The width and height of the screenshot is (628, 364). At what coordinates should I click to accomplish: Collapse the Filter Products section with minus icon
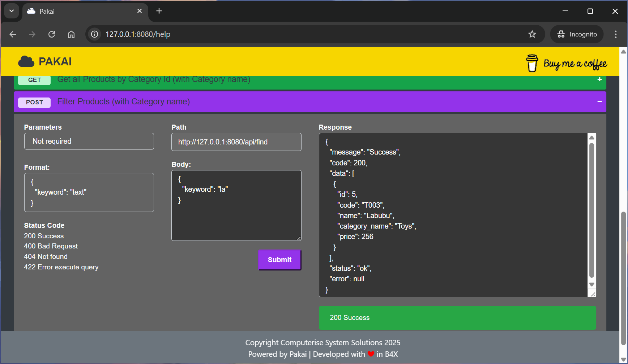599,101
